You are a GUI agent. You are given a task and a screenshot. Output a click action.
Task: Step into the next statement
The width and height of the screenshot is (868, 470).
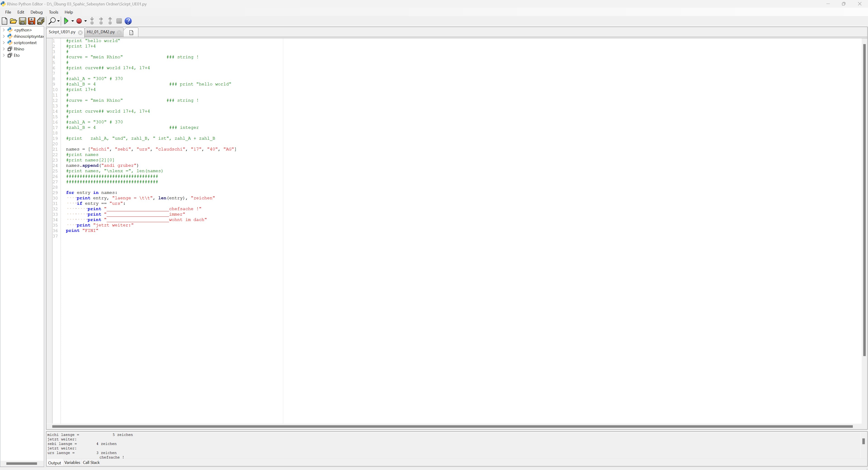point(92,21)
